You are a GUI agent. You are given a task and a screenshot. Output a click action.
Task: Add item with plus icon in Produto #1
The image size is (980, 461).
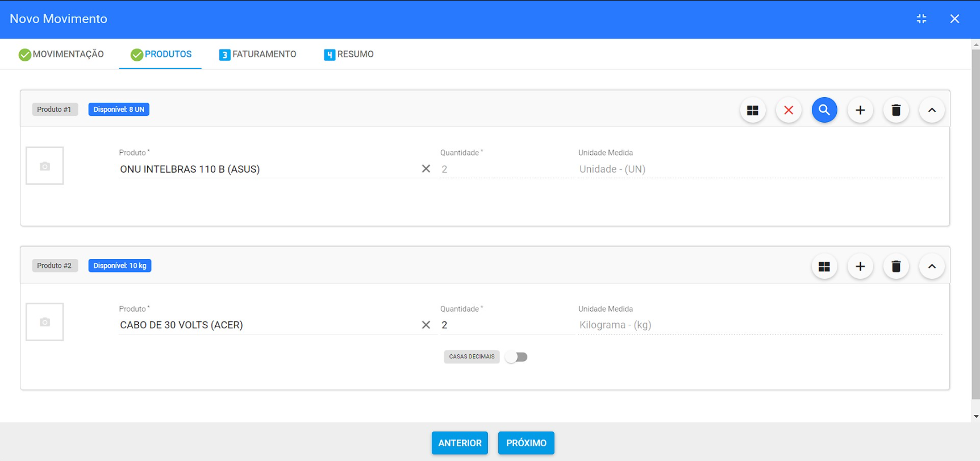point(860,110)
